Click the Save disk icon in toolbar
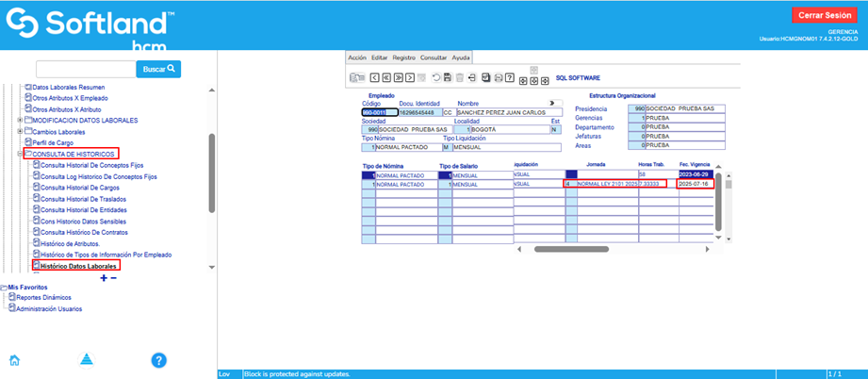The width and height of the screenshot is (868, 379). 447,77
